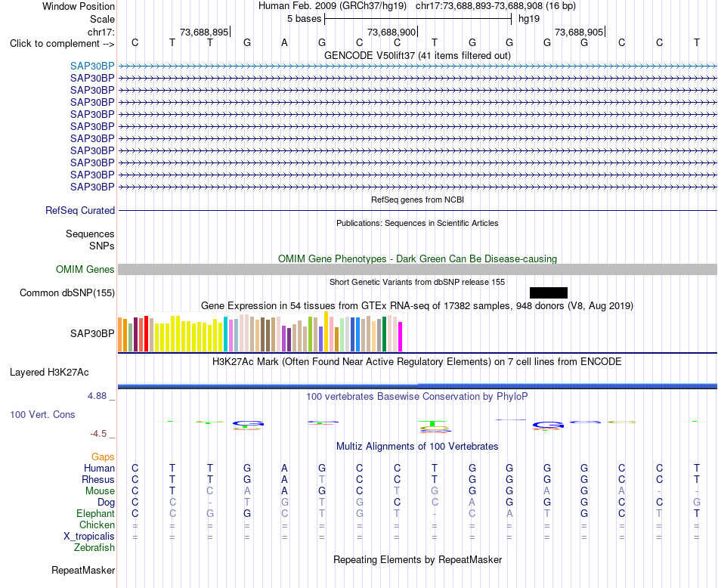Click the -4.5 PhyloP lower scale value
The width and height of the screenshot is (718, 588).
pyautogui.click(x=98, y=434)
